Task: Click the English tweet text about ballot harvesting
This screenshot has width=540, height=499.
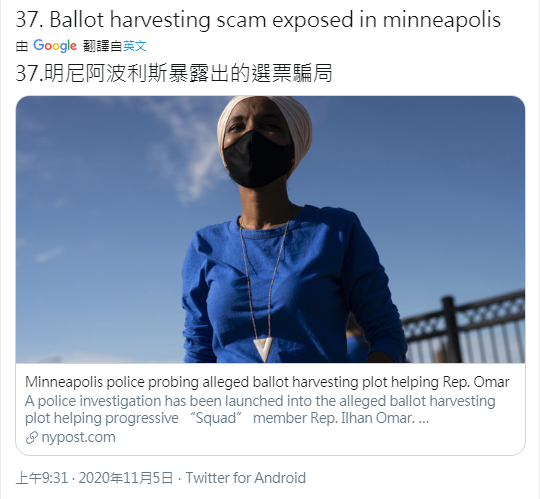Action: [258, 20]
